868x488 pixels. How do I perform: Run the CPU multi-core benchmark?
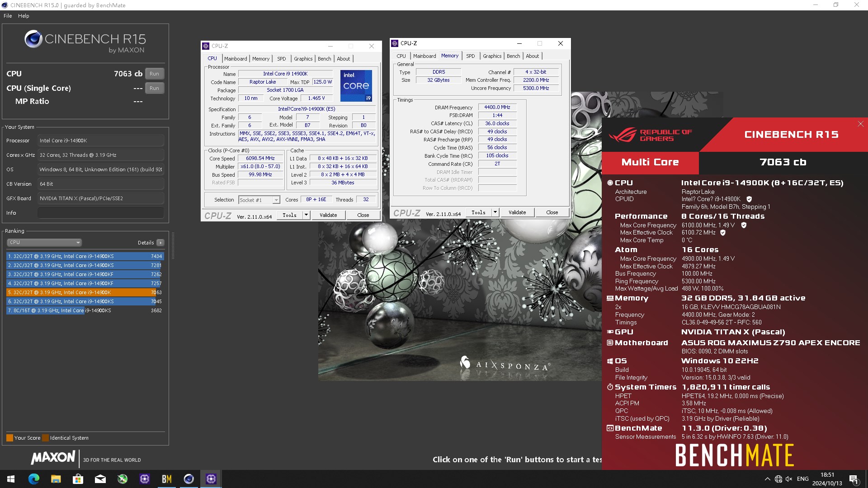pos(154,74)
